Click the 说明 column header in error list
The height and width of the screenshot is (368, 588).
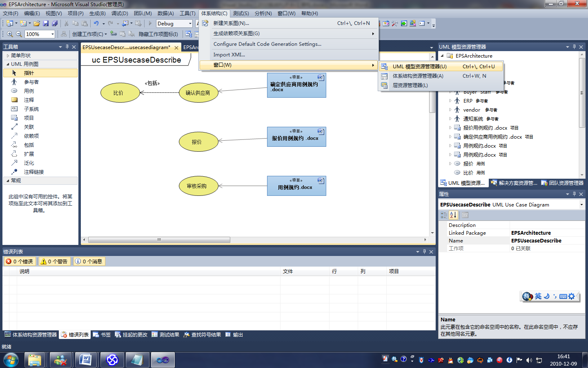click(149, 271)
